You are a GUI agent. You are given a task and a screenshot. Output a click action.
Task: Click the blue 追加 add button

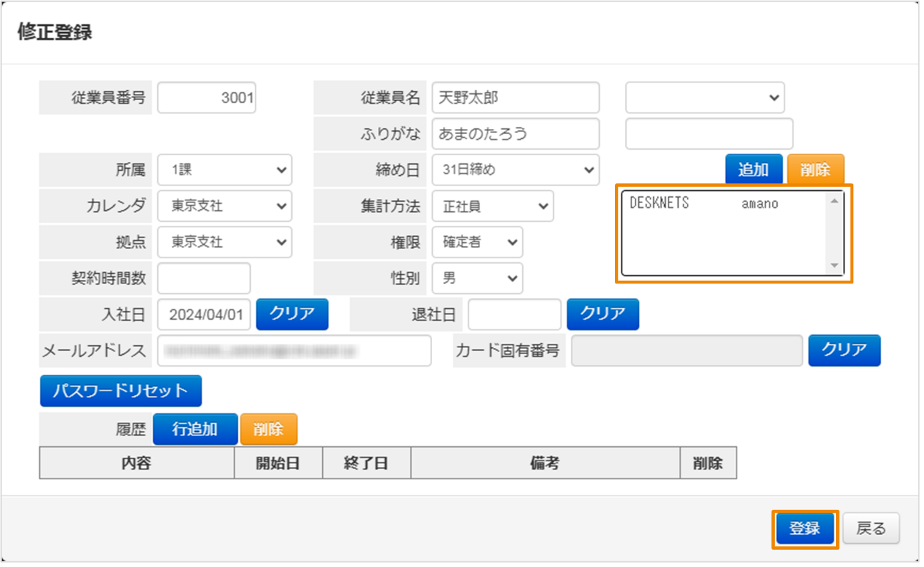[x=753, y=169]
